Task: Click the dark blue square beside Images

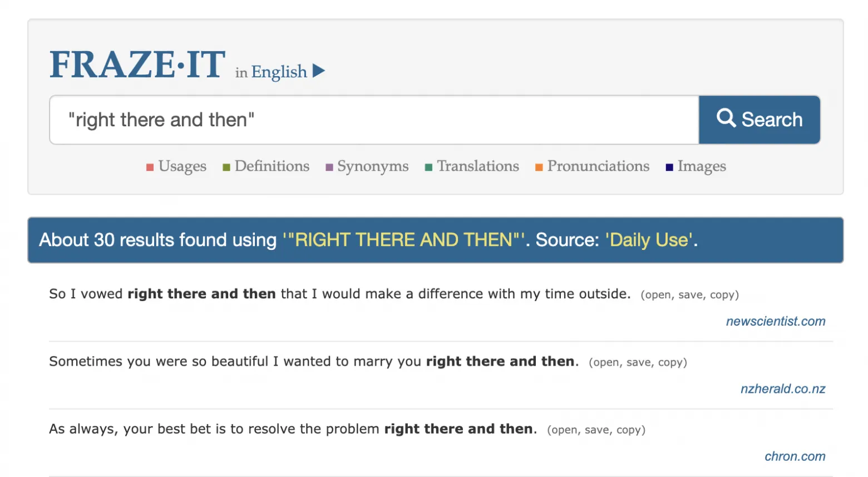Action: pyautogui.click(x=669, y=168)
